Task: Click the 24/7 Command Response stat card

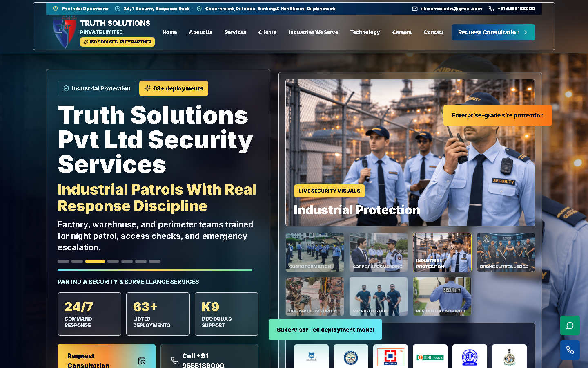Action: [89, 314]
